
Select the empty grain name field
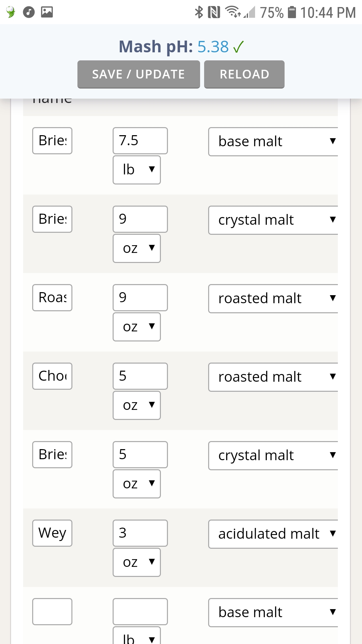(52, 611)
